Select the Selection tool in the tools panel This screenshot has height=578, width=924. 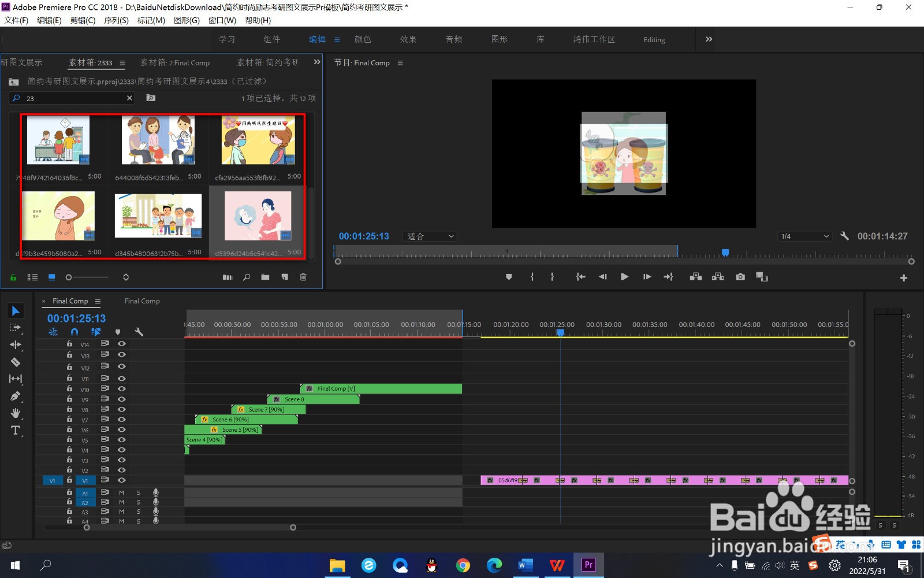click(x=16, y=311)
